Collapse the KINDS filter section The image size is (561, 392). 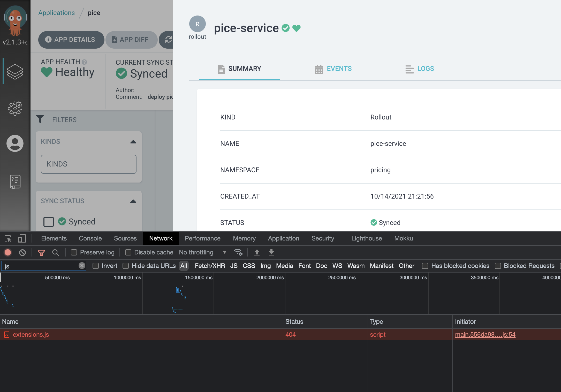pos(133,141)
